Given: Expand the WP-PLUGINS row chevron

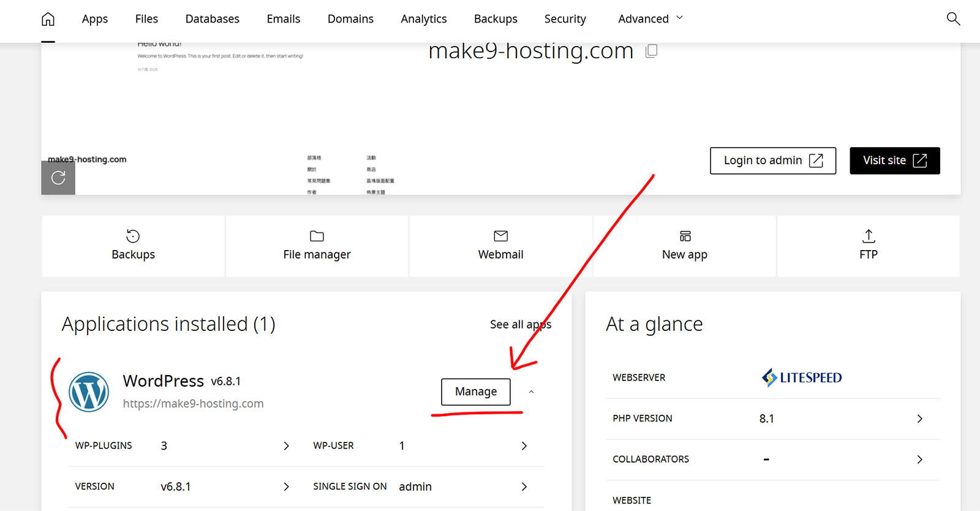Looking at the screenshot, I should [286, 446].
